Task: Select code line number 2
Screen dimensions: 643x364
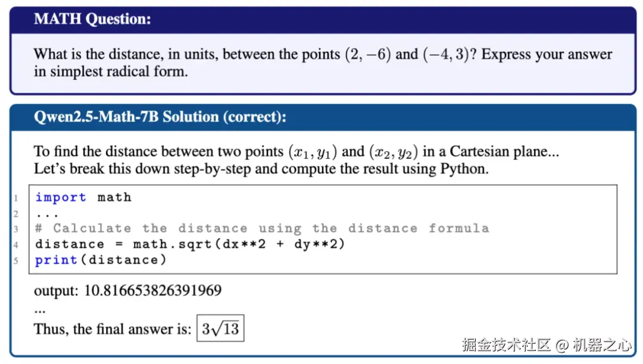Action: pyautogui.click(x=16, y=214)
